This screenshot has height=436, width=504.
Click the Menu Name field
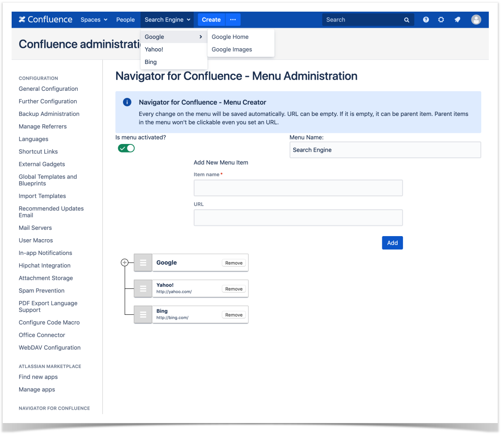tap(385, 150)
